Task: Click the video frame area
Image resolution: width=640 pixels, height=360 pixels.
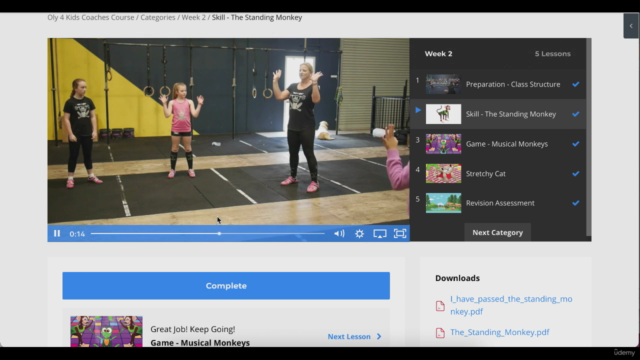Action: (229, 131)
